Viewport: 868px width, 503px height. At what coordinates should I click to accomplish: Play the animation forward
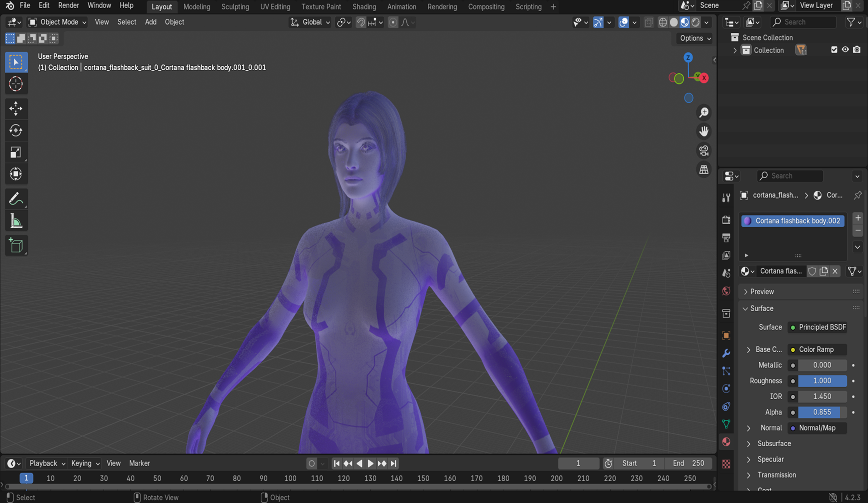click(x=370, y=463)
